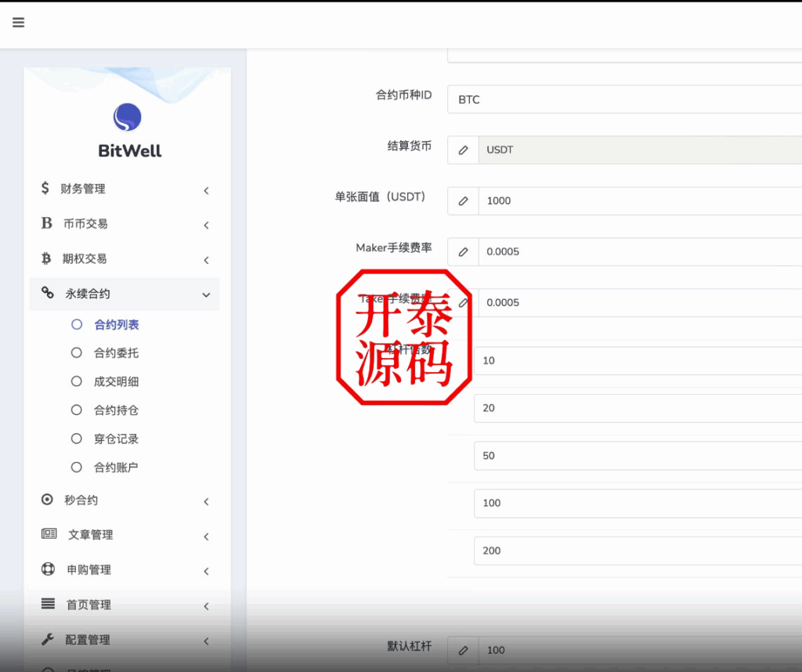This screenshot has width=802, height=672.
Task: Go to 合约账户 page
Action: [x=116, y=468]
